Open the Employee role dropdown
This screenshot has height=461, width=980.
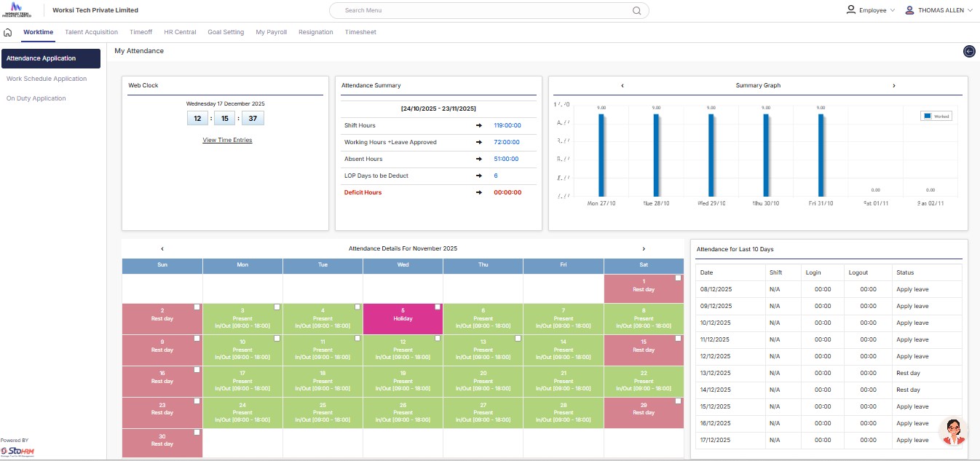[x=871, y=10]
